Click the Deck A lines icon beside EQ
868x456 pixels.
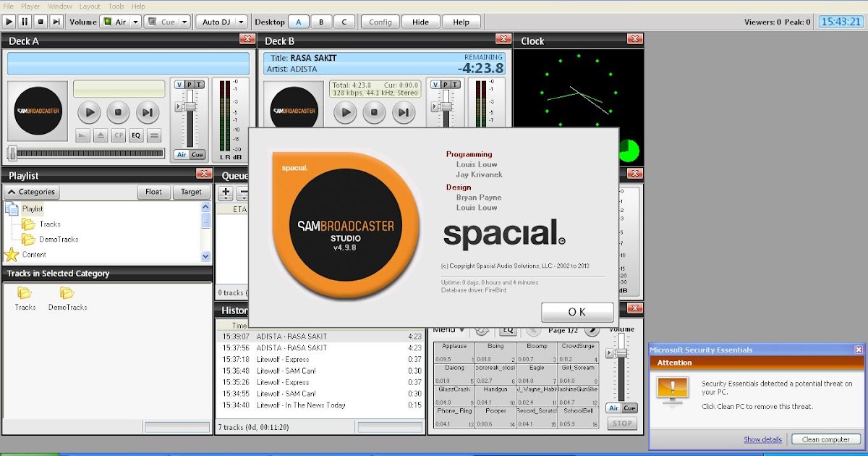click(x=153, y=135)
